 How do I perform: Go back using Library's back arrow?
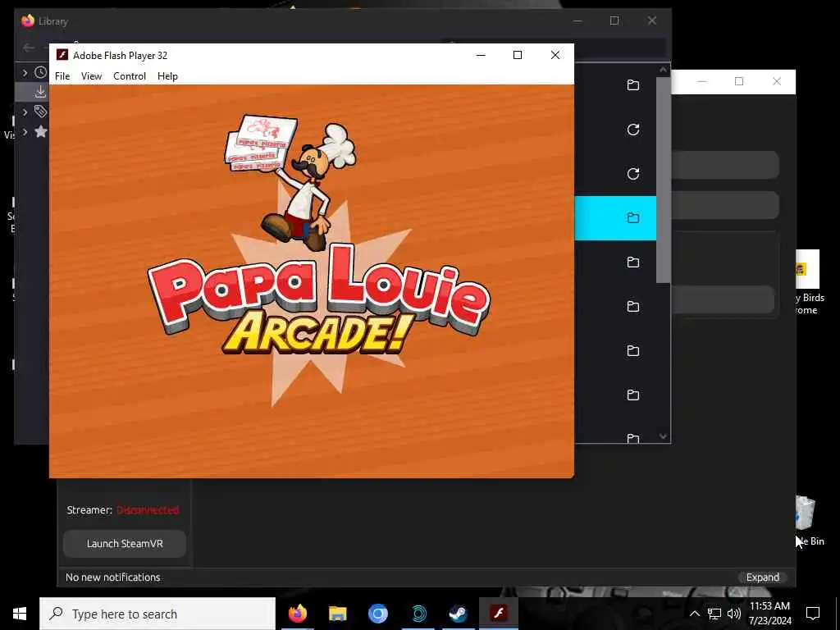click(29, 48)
